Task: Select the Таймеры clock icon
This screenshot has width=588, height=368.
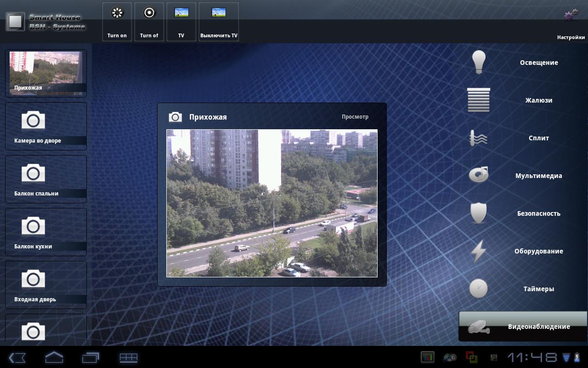Action: 478,288
